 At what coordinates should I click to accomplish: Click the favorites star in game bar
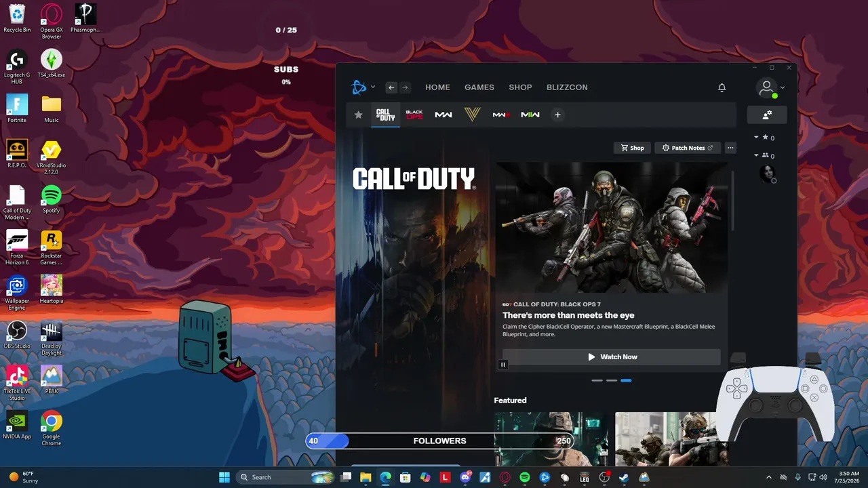[x=359, y=115]
